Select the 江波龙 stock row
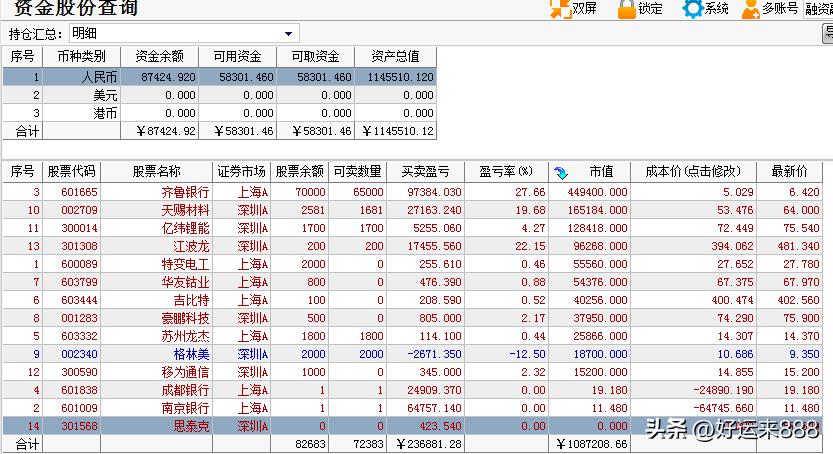The height and width of the screenshot is (454, 833). (412, 246)
